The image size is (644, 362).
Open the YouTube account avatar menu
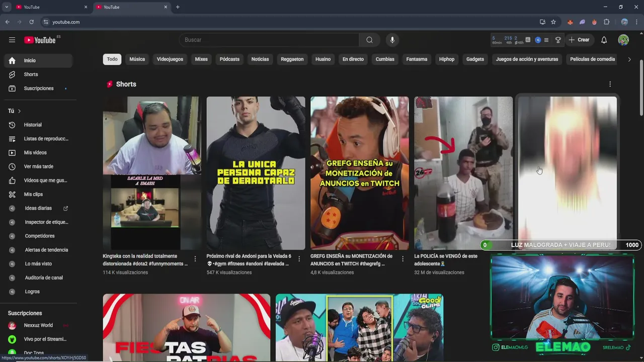(623, 40)
